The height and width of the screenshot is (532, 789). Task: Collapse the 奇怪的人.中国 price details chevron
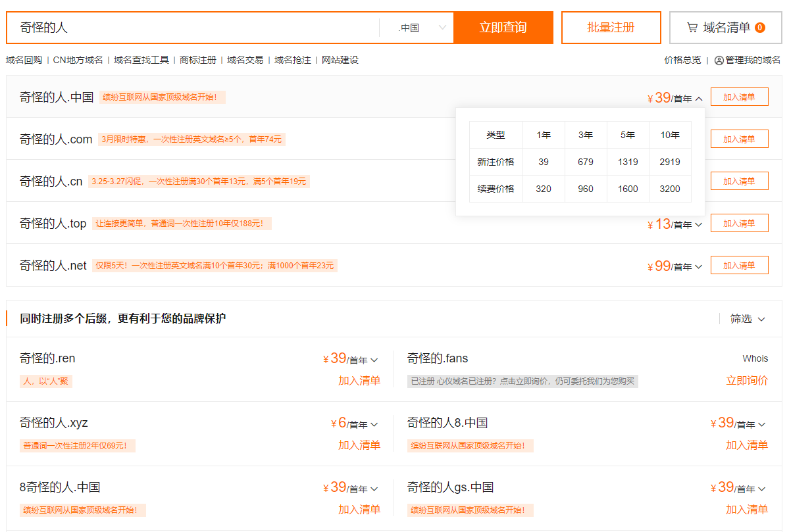click(x=699, y=99)
